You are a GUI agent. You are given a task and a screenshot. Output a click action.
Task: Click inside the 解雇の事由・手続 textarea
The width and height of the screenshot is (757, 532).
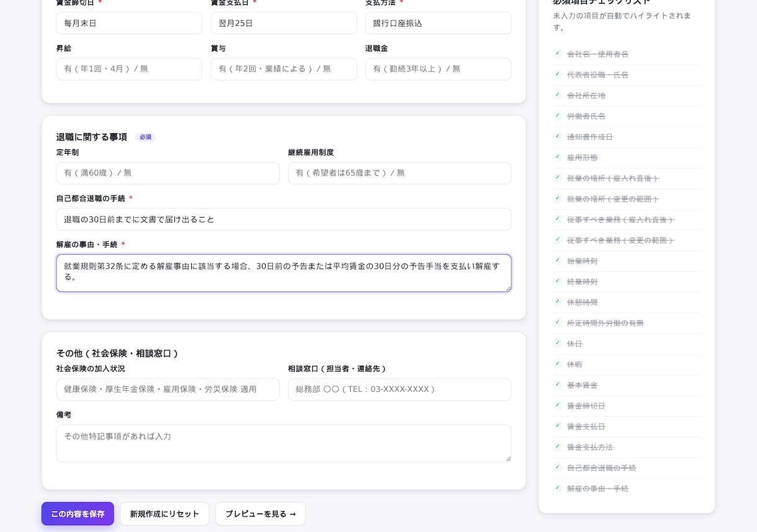[284, 273]
